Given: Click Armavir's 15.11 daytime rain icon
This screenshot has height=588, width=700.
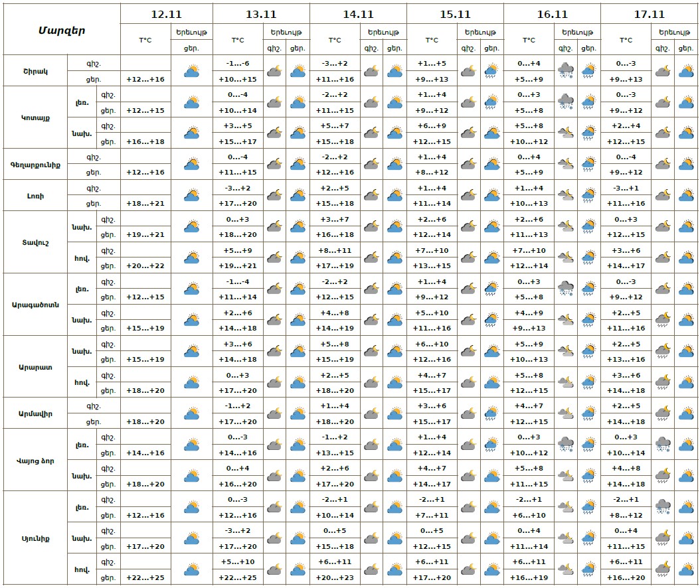Looking at the screenshot, I should point(491,413).
